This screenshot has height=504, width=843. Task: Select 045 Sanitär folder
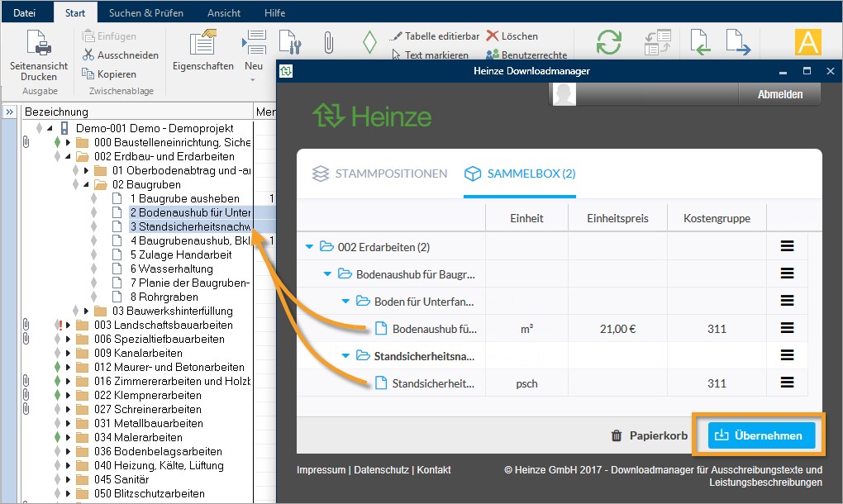pyautogui.click(x=121, y=479)
